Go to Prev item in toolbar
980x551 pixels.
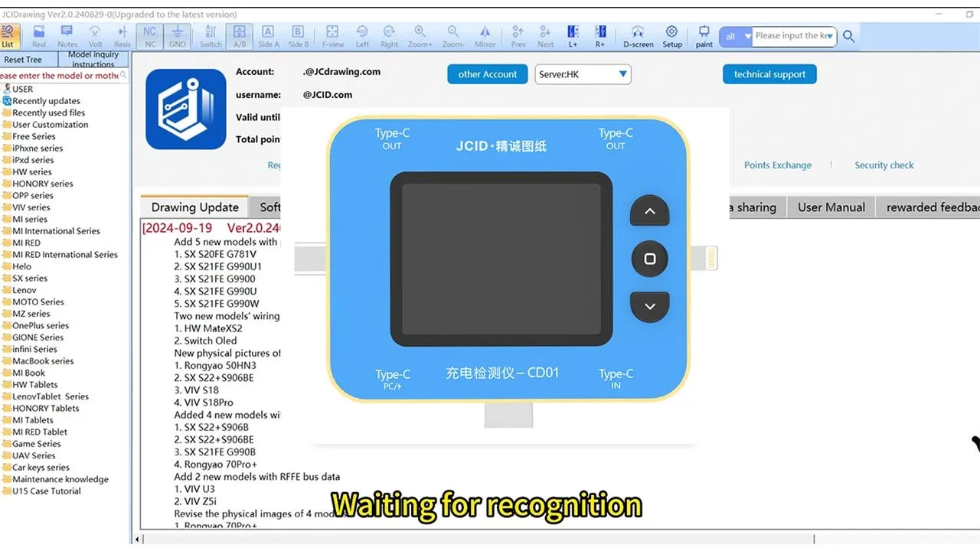[518, 36]
